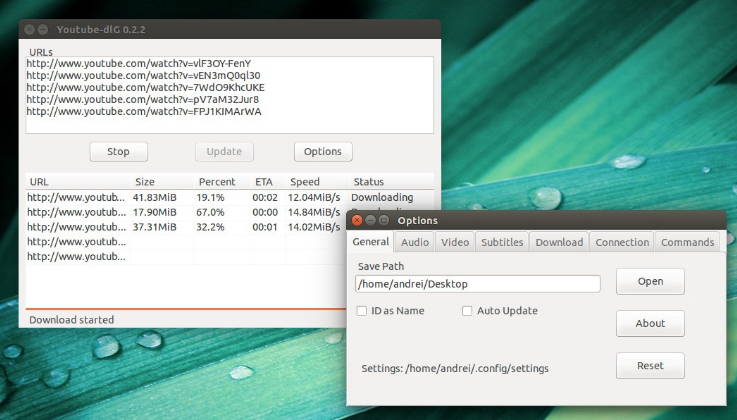
Task: Select the URL ending in pV7aM32Jur8
Action: point(142,100)
